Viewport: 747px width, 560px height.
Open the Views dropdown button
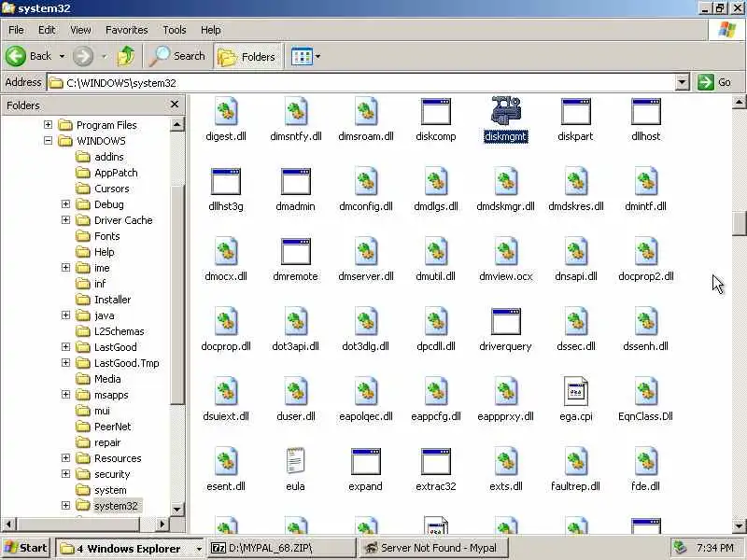(x=306, y=56)
